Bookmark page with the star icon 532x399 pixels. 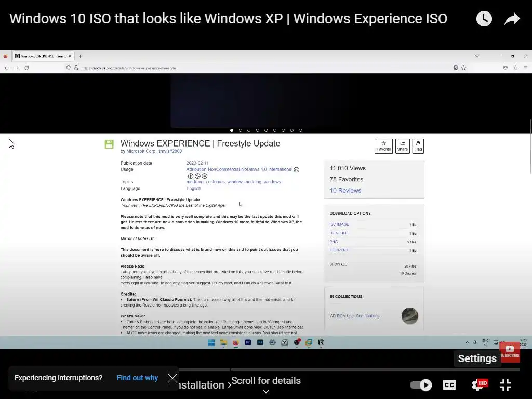464,68
